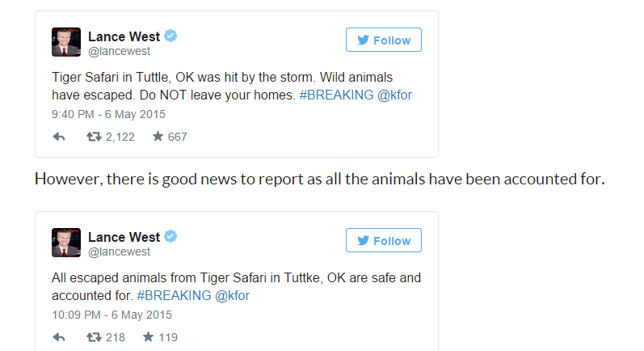Follow Lance West from first tweet
This screenshot has width=644, height=351.
383,40
